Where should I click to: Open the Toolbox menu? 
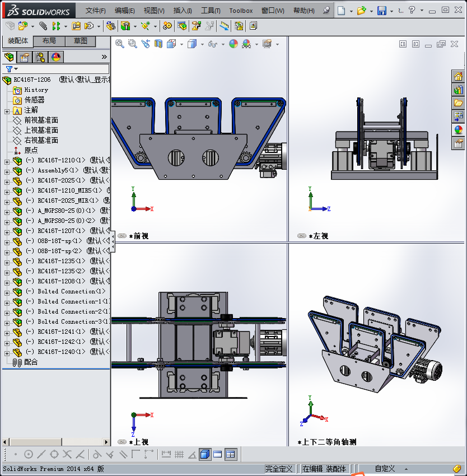coord(241,11)
